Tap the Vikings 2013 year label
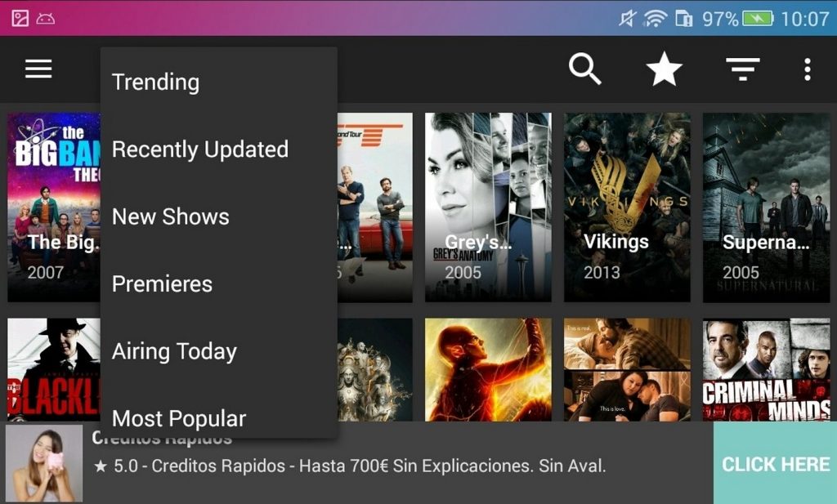Viewport: 837px width, 504px height. [602, 273]
